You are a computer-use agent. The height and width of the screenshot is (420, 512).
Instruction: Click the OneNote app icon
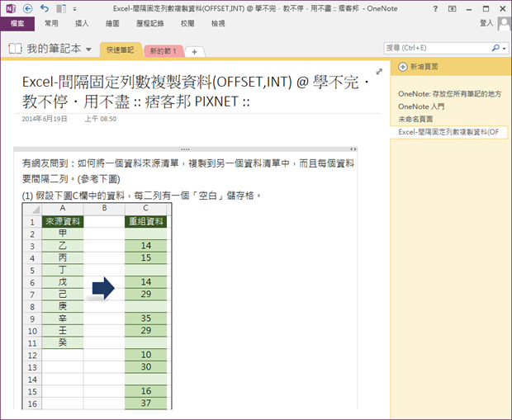(x=11, y=9)
